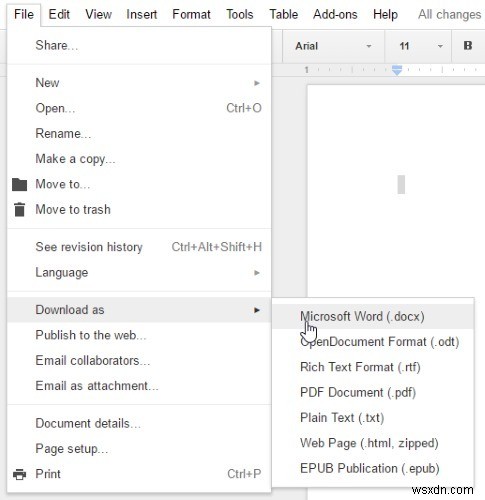Screen dimensions: 485x500
Task: Download as OpenDocument Format (.odt)
Action: 373,342
